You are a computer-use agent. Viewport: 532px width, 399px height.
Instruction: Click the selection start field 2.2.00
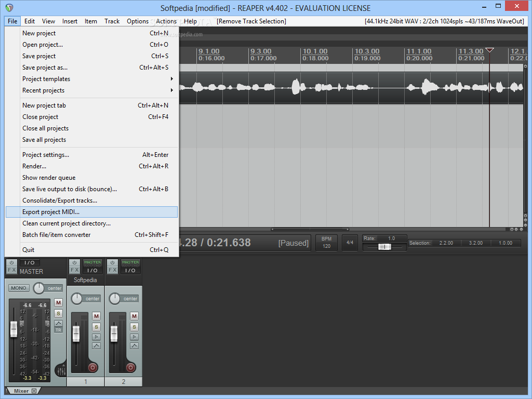[x=446, y=243]
